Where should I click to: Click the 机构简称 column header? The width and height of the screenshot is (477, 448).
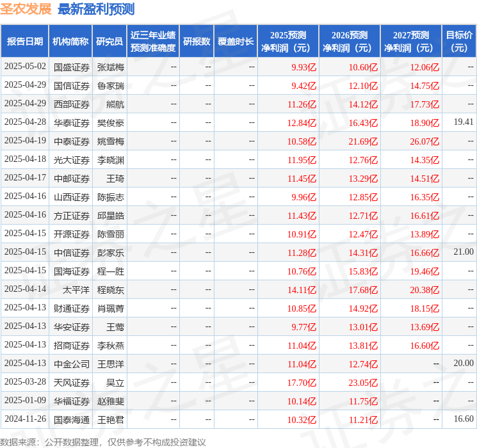click(70, 41)
